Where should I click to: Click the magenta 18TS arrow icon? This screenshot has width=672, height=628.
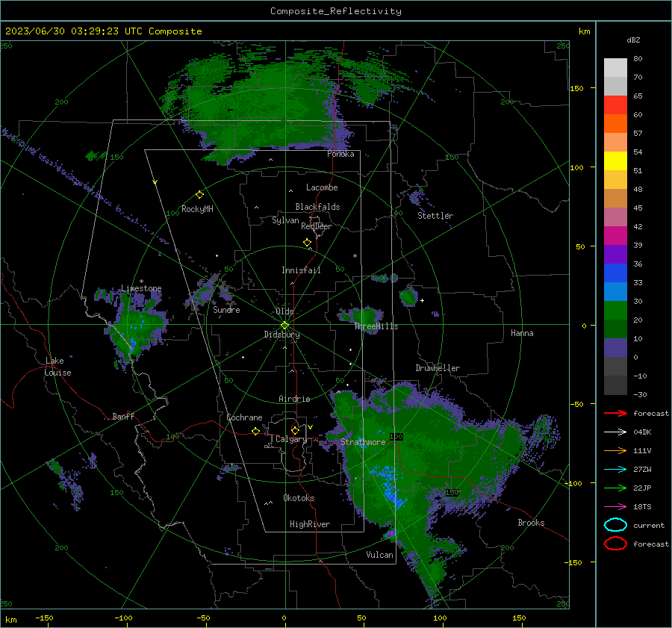point(615,507)
